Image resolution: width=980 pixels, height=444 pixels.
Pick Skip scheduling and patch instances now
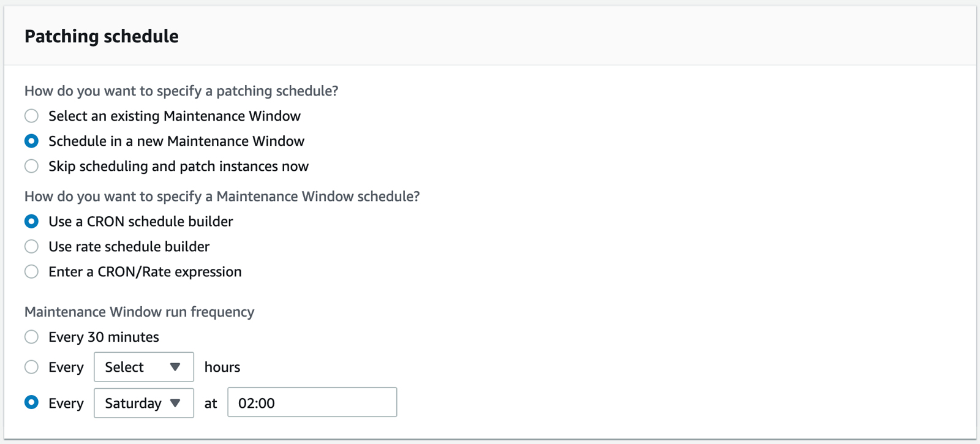32,166
